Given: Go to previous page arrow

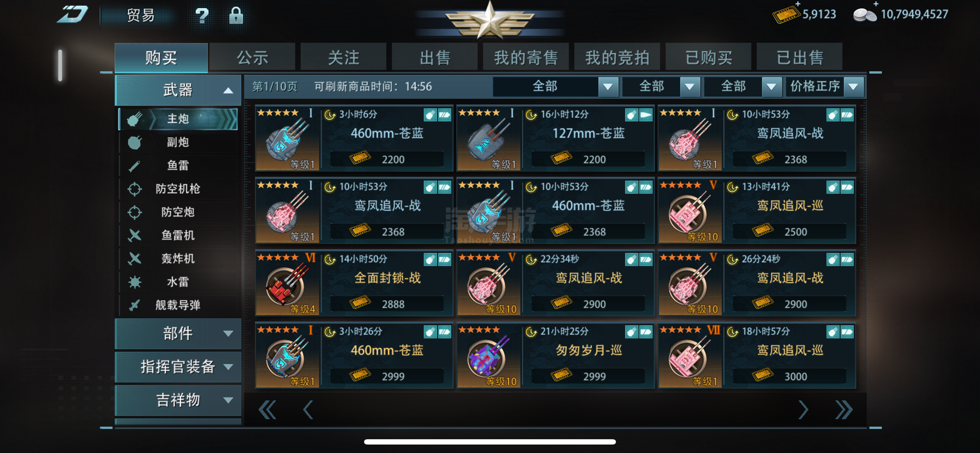Looking at the screenshot, I should click(308, 410).
